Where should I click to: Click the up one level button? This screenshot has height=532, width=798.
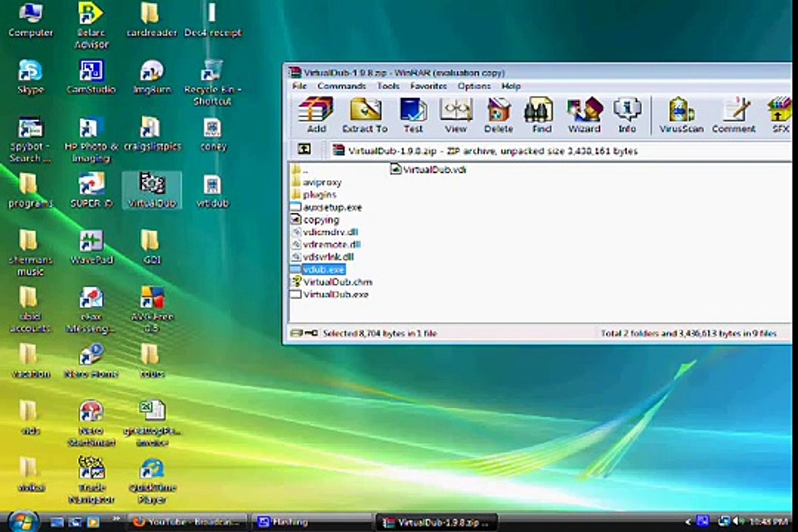[304, 149]
